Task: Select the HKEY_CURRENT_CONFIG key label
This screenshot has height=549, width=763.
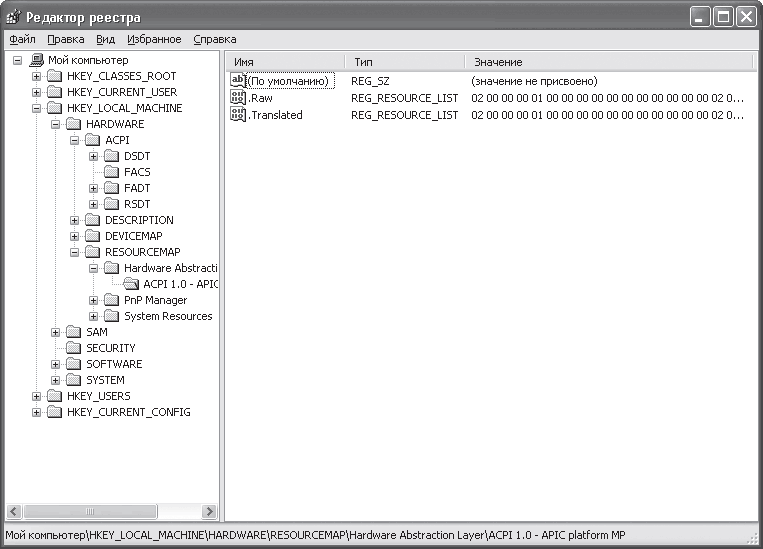Action: [x=128, y=412]
